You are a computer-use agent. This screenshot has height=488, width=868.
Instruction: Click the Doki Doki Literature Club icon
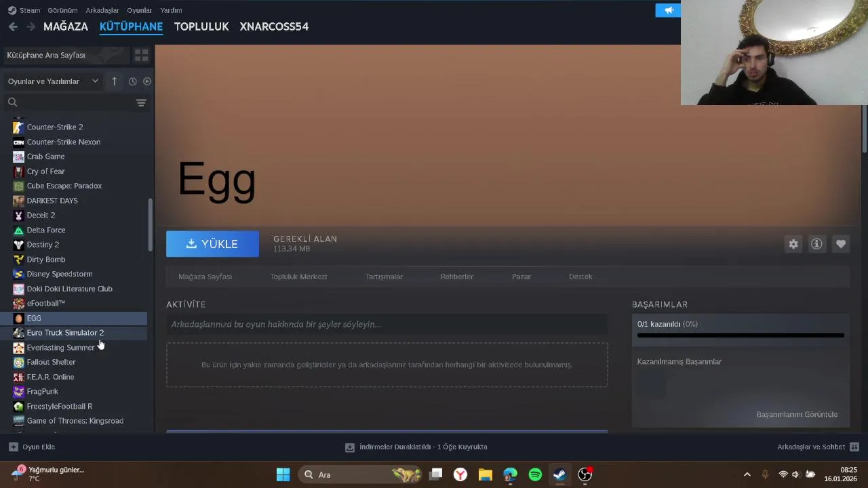click(x=18, y=289)
